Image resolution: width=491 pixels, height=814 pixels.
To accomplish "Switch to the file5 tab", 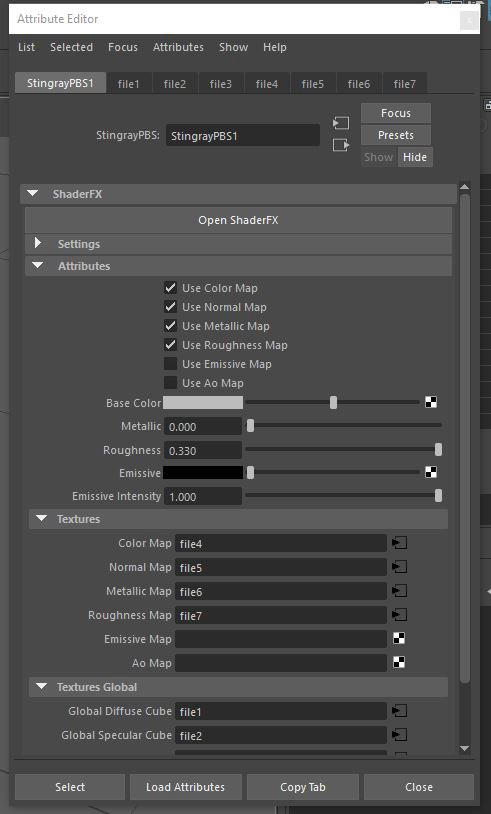I will tap(313, 84).
